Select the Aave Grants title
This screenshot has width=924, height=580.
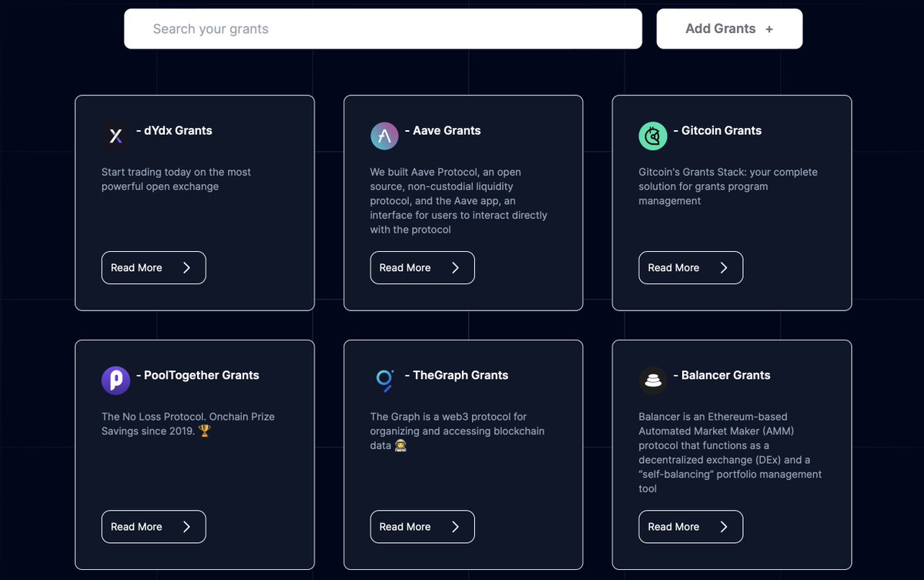tap(443, 131)
